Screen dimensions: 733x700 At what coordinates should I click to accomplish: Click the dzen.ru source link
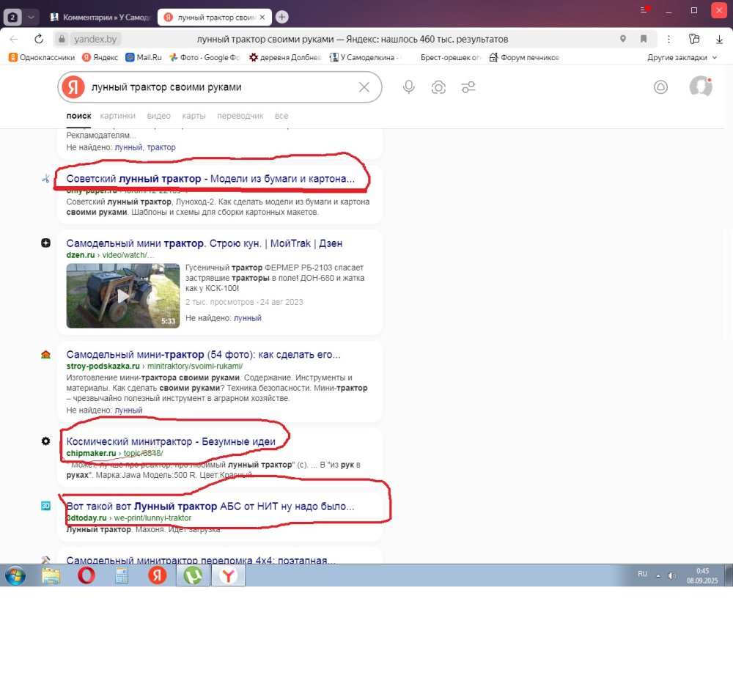(81, 255)
